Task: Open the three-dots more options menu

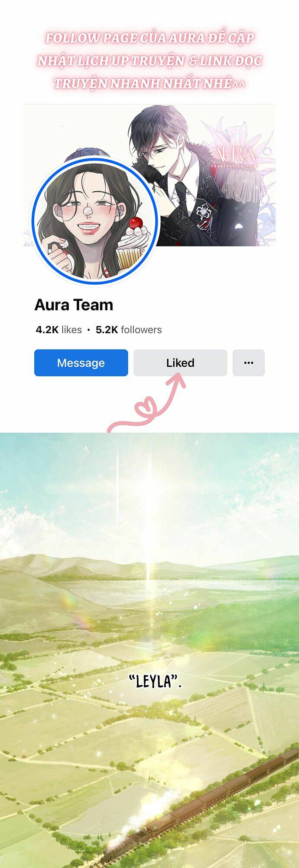Action: (249, 362)
